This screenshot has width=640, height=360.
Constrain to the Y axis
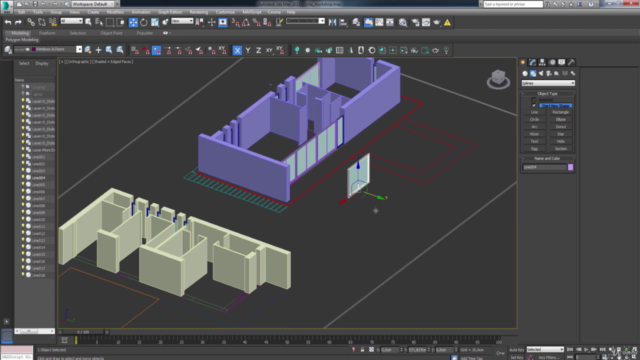(248, 51)
